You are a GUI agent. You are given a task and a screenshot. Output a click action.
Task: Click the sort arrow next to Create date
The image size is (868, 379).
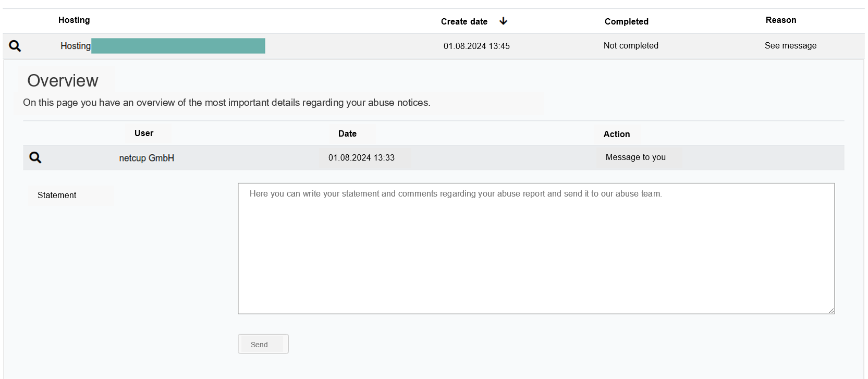pos(503,21)
